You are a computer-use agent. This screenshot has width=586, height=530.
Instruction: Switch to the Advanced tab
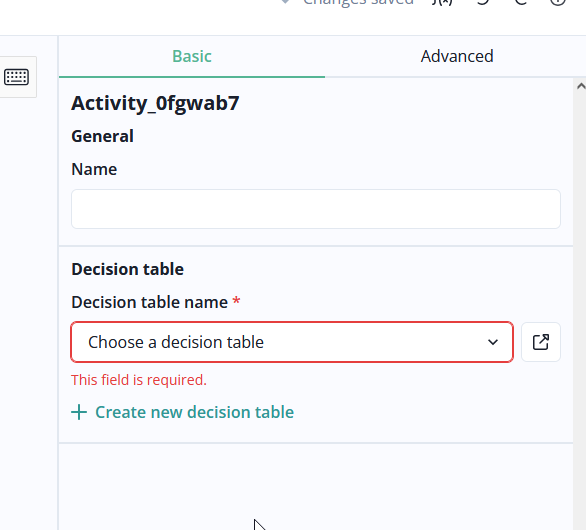(457, 56)
